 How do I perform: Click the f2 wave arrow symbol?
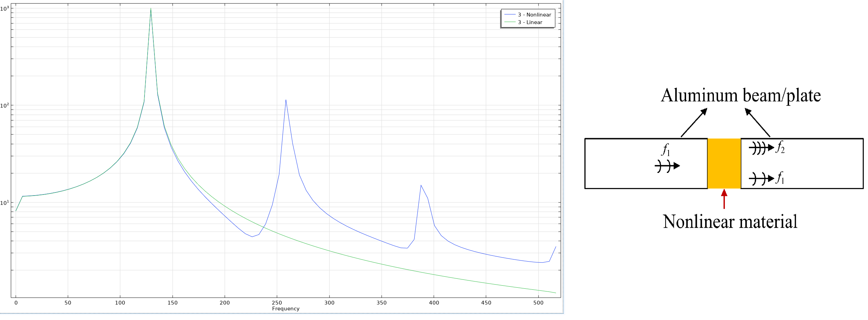761,148
